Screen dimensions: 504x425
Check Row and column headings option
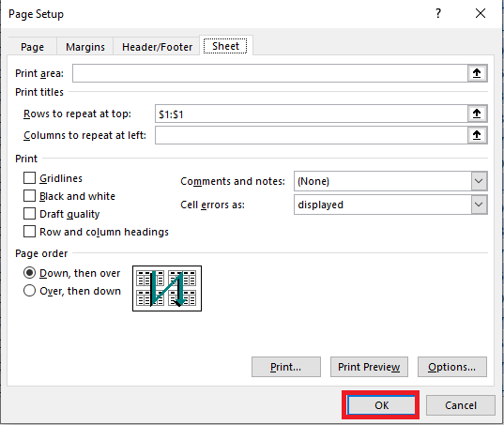click(30, 232)
